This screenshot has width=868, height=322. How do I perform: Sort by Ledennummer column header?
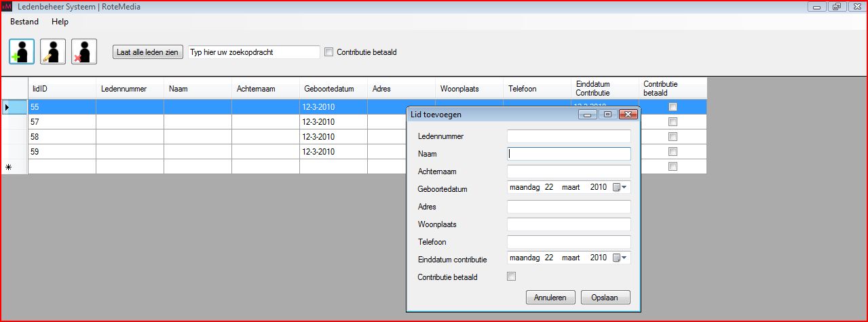[130, 88]
